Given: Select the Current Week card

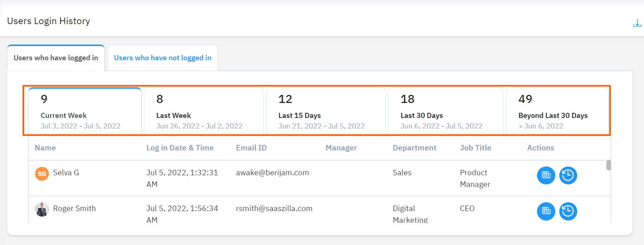Looking at the screenshot, I should pos(85,111).
